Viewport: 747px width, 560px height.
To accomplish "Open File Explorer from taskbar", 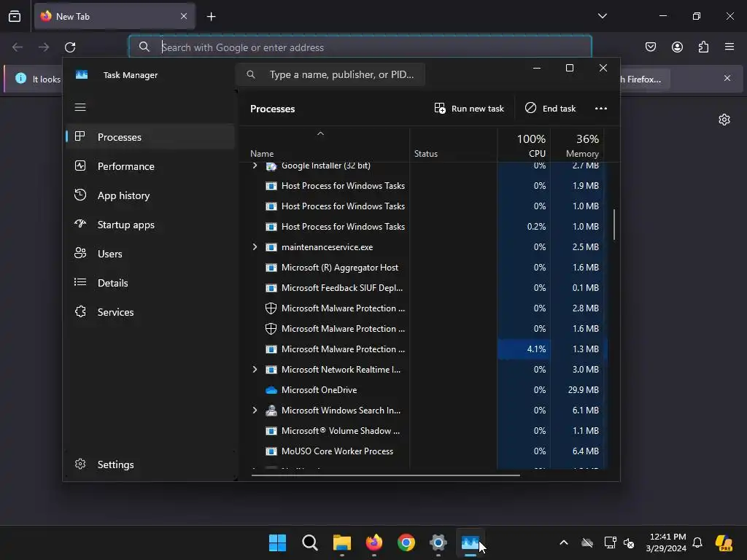I will pos(341,542).
